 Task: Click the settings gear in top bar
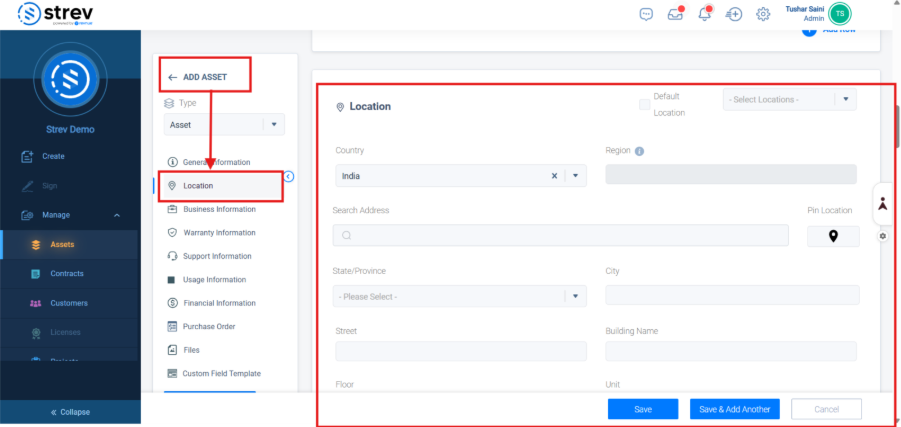point(763,14)
